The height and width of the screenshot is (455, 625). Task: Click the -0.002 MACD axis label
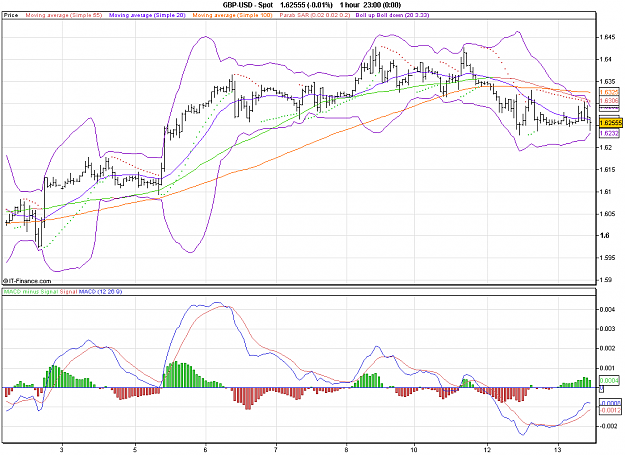click(609, 426)
